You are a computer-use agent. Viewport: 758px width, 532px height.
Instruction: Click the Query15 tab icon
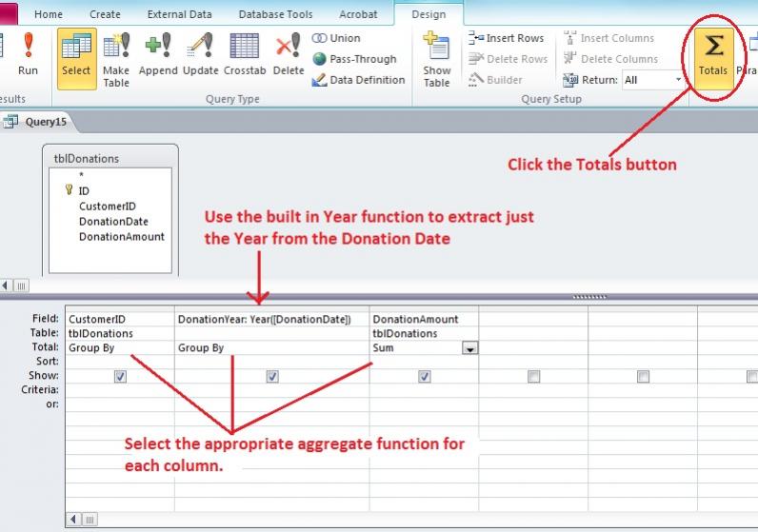10,121
